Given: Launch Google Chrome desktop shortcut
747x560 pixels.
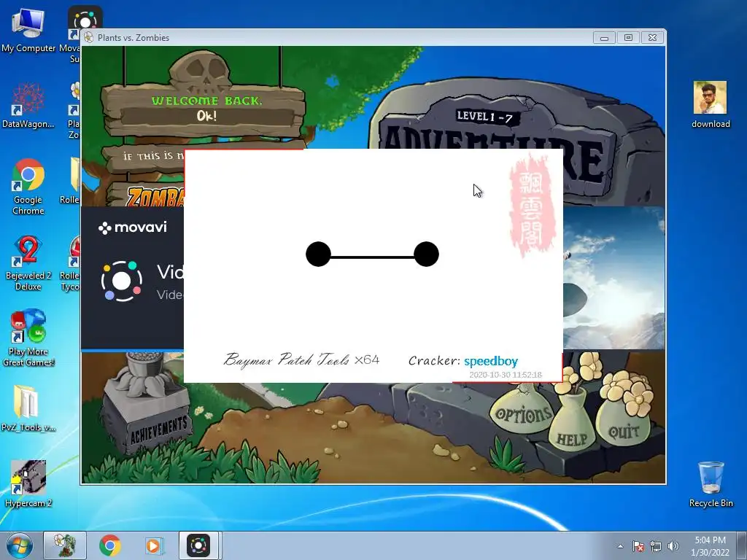Looking at the screenshot, I should tap(28, 186).
